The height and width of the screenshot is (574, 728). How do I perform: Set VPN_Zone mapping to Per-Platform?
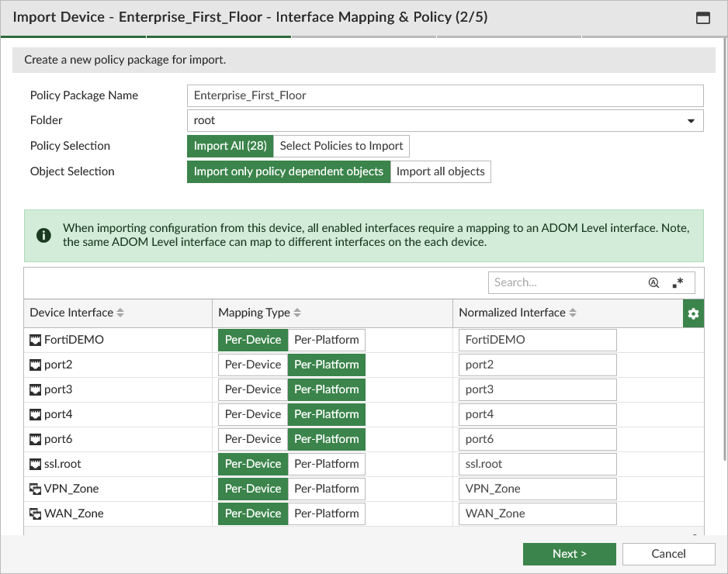point(327,489)
